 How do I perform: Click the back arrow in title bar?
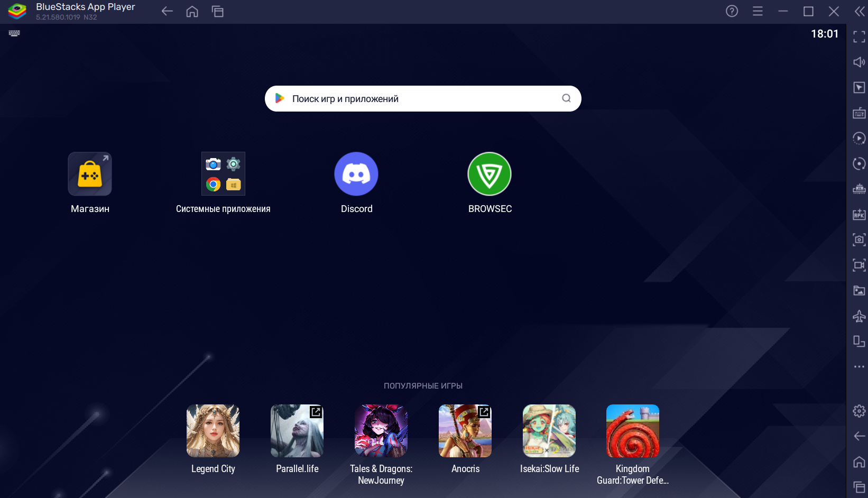(x=167, y=11)
